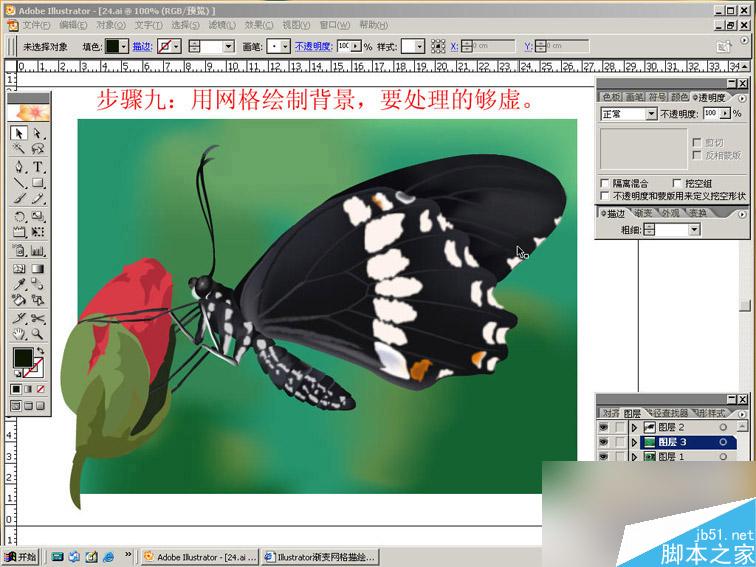Open 对象(O) menu
This screenshot has width=756, height=567.
[x=111, y=25]
